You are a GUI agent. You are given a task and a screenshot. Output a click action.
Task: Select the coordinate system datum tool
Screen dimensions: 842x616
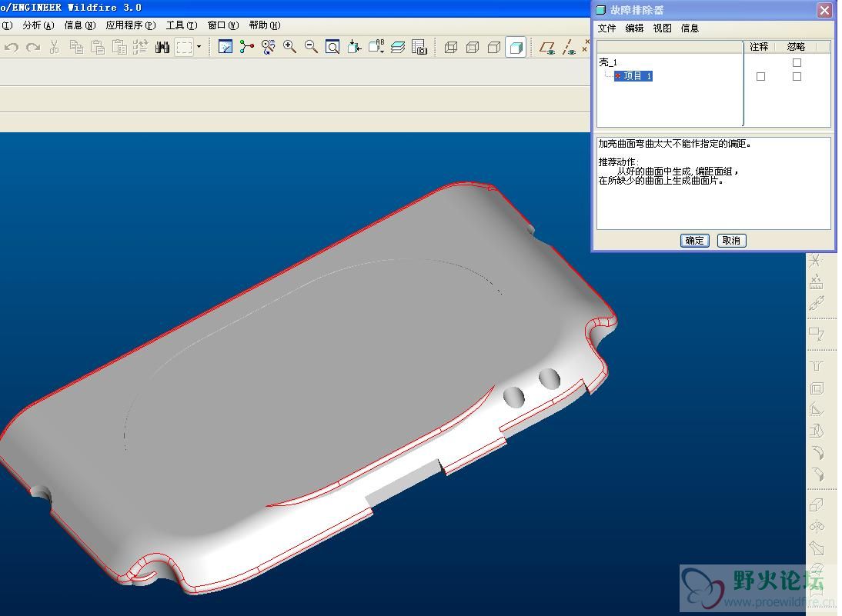click(x=815, y=261)
